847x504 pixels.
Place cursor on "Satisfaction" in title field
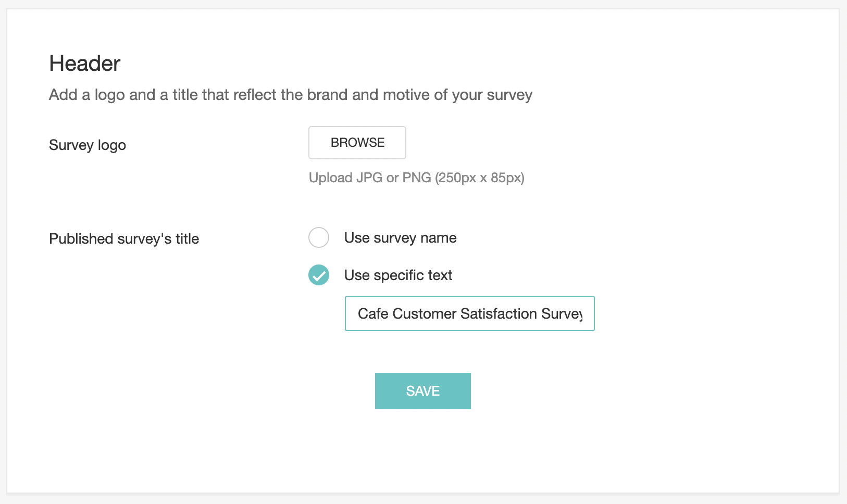coord(499,313)
